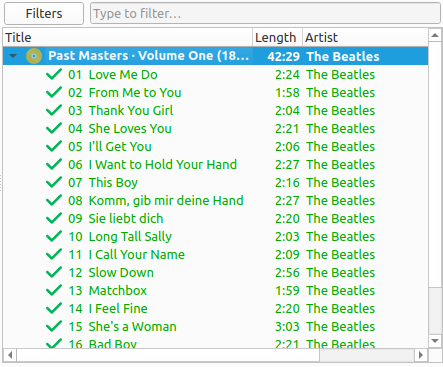The width and height of the screenshot is (443, 367).
Task: Click the 2:24 length of Love Me Do
Action: click(x=287, y=74)
